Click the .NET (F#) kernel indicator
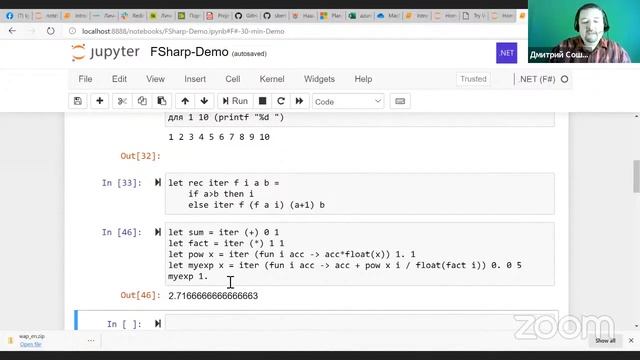The height and width of the screenshot is (360, 640). [x=537, y=79]
